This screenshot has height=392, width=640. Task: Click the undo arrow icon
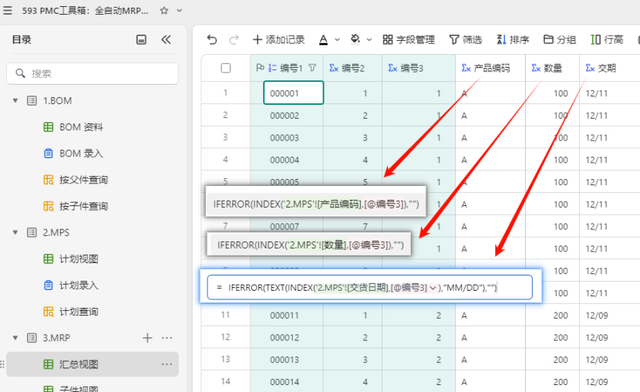[212, 40]
